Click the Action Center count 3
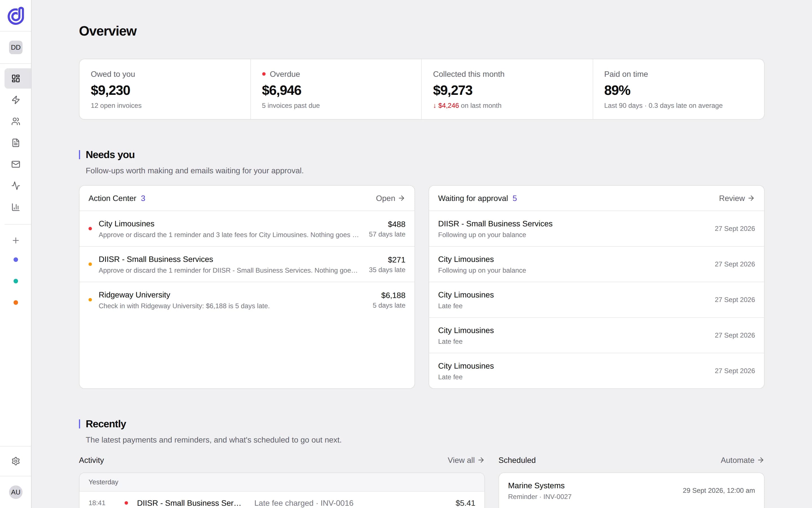The width and height of the screenshot is (812, 508). point(143,198)
